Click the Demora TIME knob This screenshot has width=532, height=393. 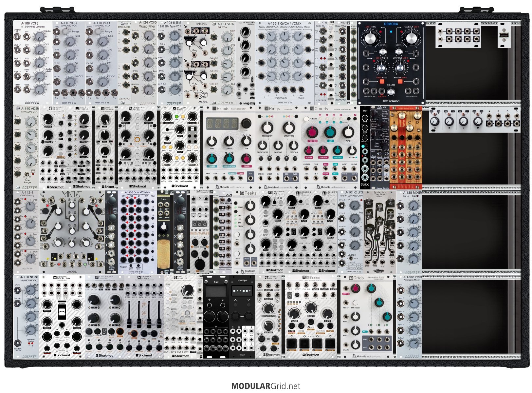[370, 38]
